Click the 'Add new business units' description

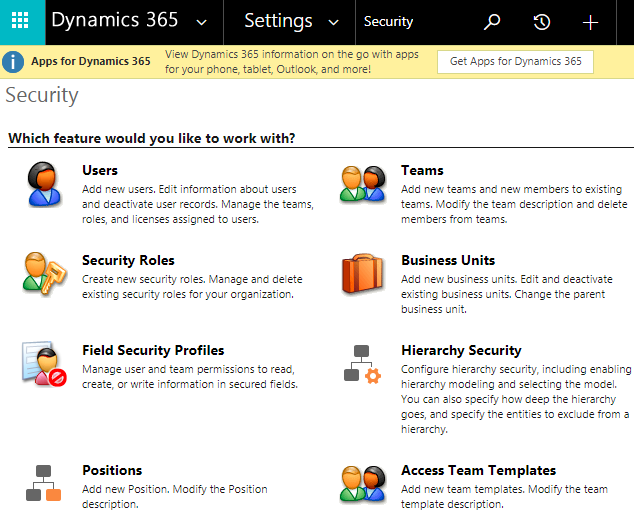tap(507, 294)
